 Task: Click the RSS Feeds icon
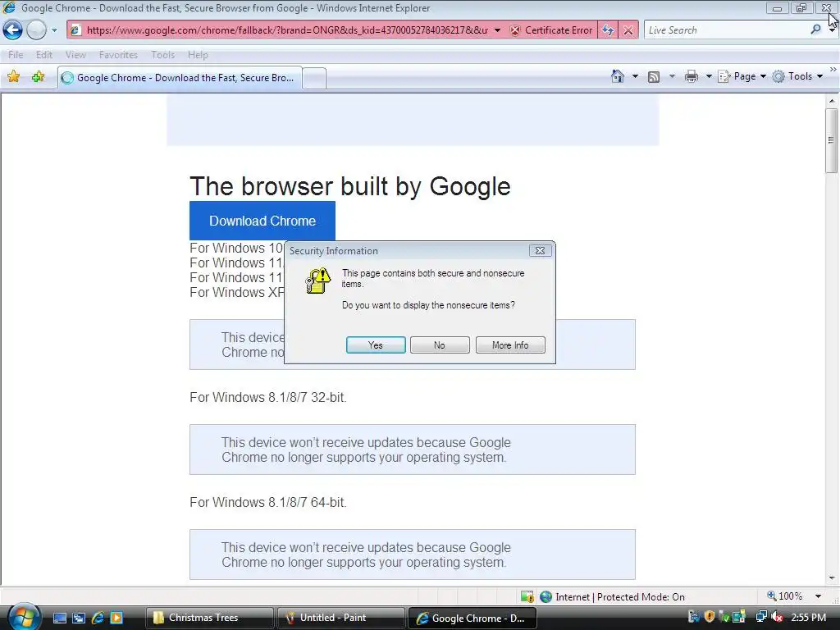(654, 76)
